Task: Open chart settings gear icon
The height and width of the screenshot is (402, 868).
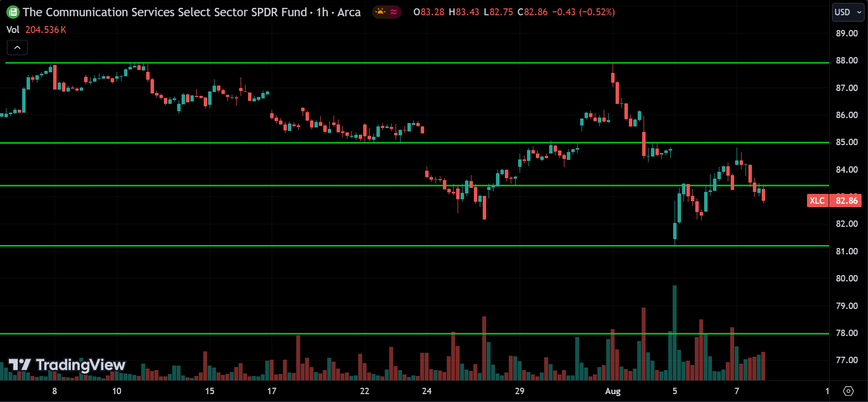Action: click(848, 391)
